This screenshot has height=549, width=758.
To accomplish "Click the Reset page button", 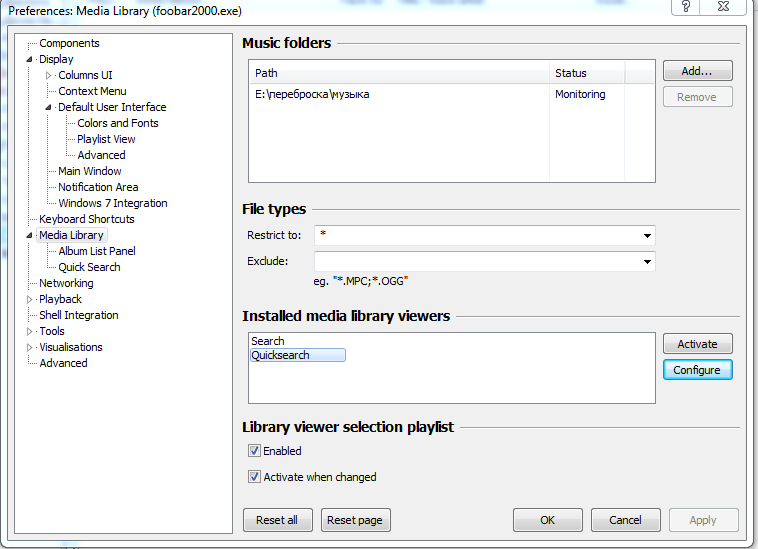I will pyautogui.click(x=357, y=520).
